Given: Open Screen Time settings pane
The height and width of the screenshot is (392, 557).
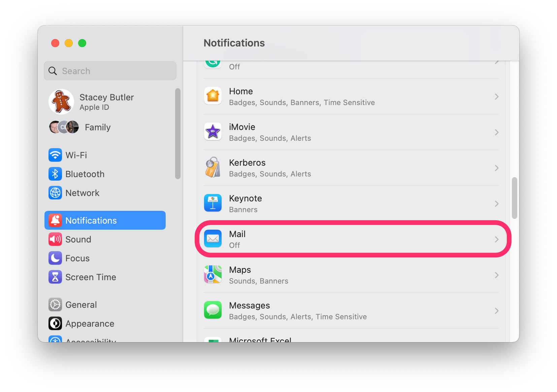Looking at the screenshot, I should tap(105, 277).
